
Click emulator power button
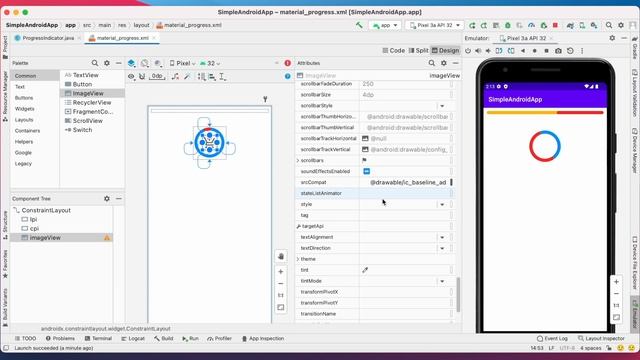(468, 51)
